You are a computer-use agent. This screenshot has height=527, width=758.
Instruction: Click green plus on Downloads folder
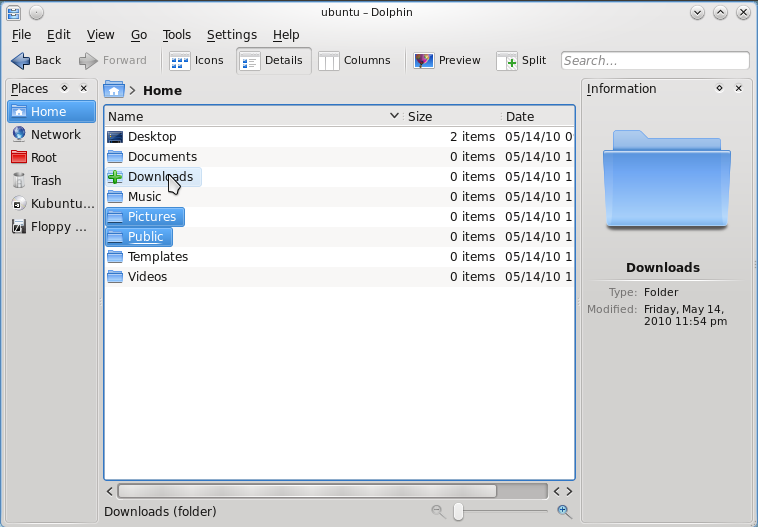click(x=115, y=177)
